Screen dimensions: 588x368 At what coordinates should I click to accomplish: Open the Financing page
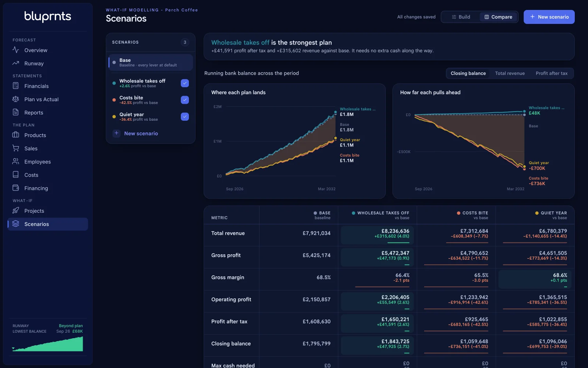point(48,188)
